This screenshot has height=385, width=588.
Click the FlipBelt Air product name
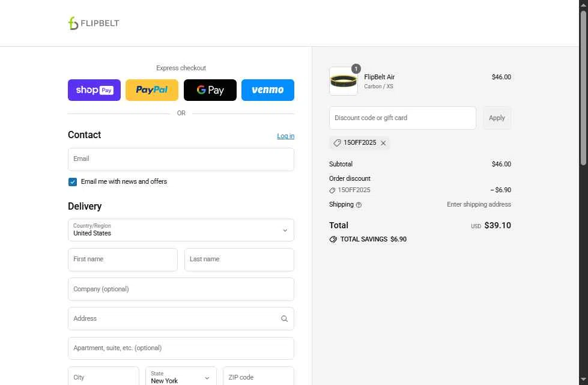click(379, 77)
